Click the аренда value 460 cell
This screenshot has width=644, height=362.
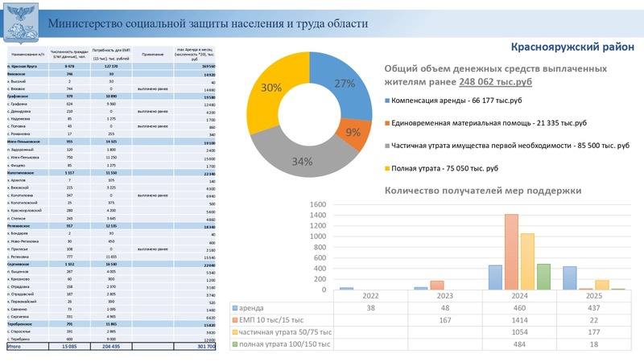(519, 308)
